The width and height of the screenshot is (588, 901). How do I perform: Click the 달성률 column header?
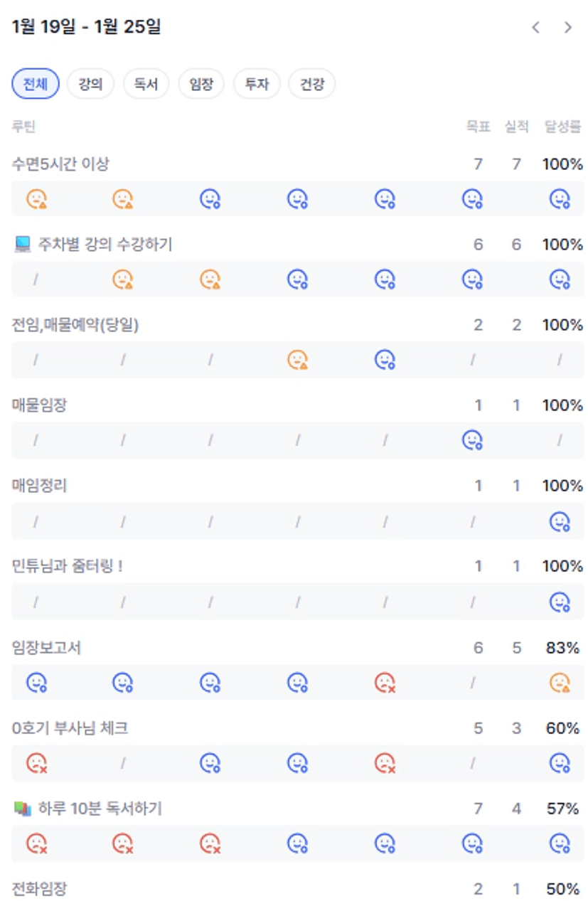point(563,127)
